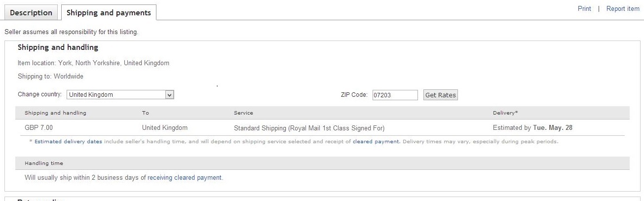
Task: Click the Shipping to: Worldwide text
Action: (50, 77)
